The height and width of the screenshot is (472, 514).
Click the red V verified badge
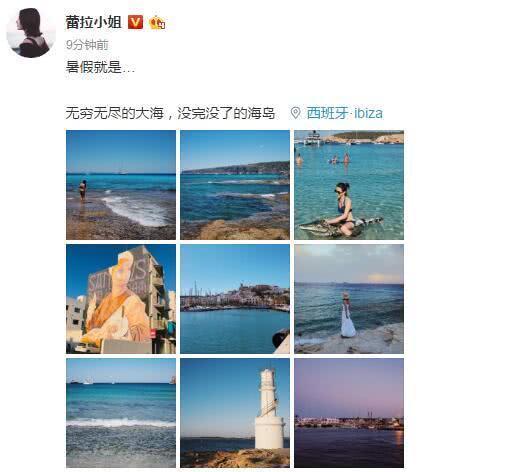click(135, 22)
